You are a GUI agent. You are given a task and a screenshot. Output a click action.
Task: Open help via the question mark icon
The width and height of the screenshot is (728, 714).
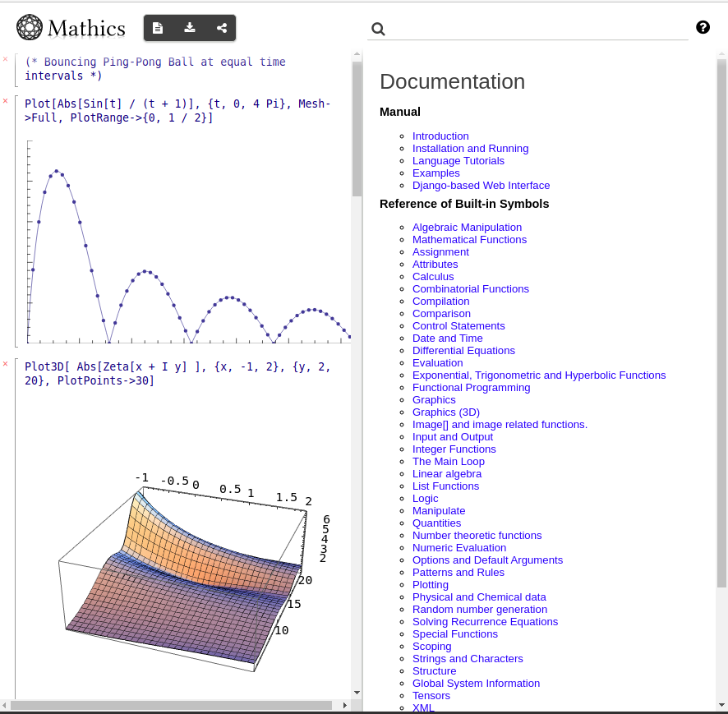[x=703, y=27]
